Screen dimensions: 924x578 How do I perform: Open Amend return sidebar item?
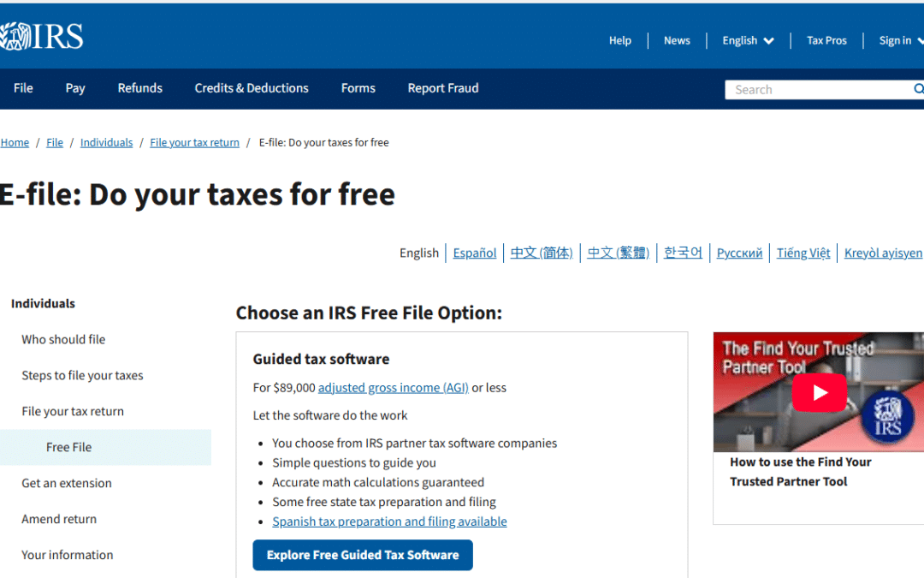coord(59,520)
